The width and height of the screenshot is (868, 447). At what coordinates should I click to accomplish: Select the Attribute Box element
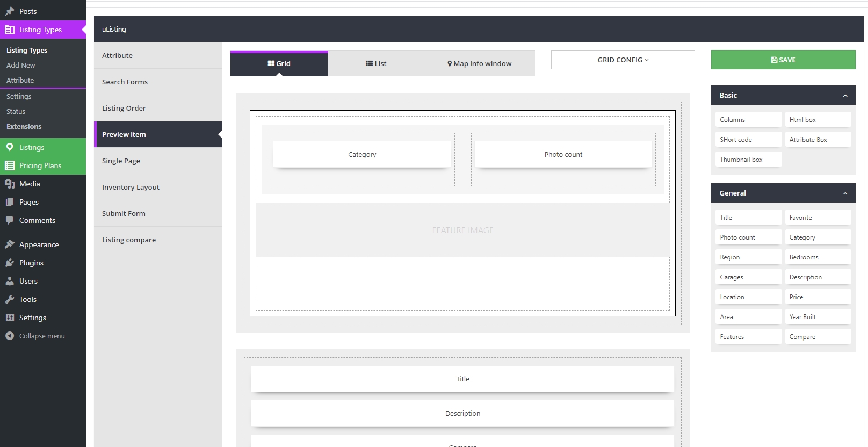pyautogui.click(x=818, y=140)
